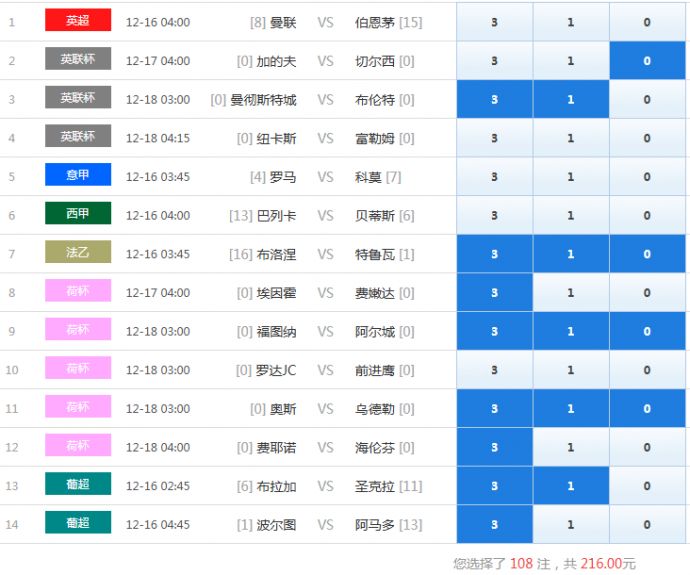Unselect the 3 option for 布洛涅 vs 特鲁瓦

coord(494,254)
